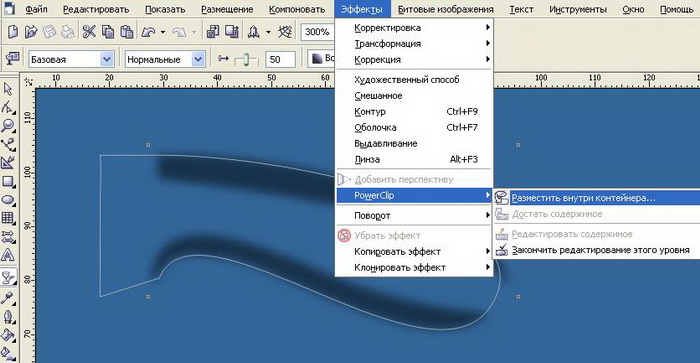Select the Eyedropper tool
The height and width of the screenshot is (363, 700).
tap(8, 298)
